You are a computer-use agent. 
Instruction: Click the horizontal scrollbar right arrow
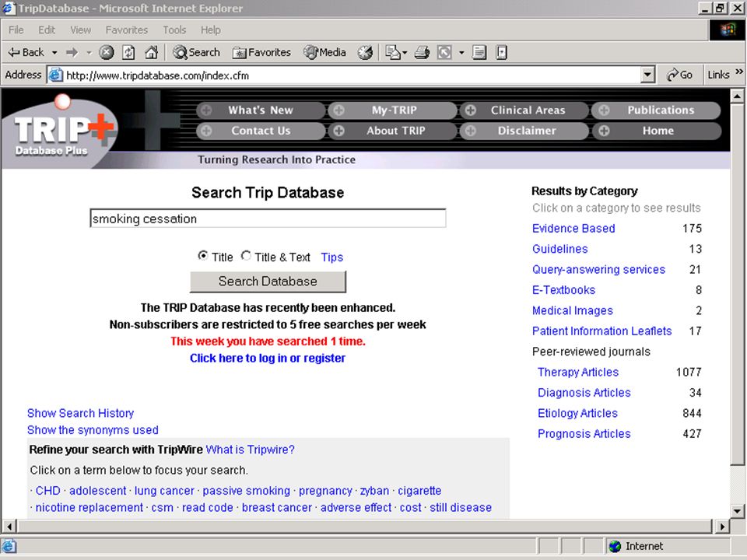[722, 527]
